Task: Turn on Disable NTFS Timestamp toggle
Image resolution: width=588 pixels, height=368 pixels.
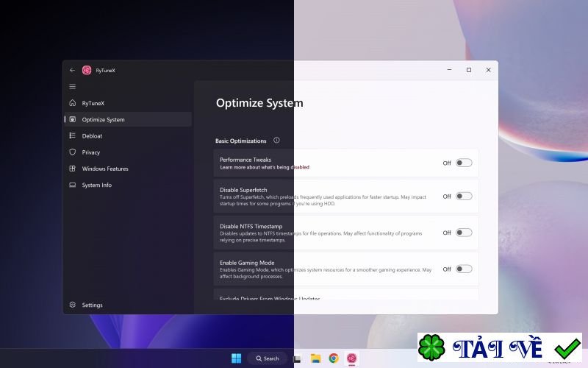Action: 463,233
